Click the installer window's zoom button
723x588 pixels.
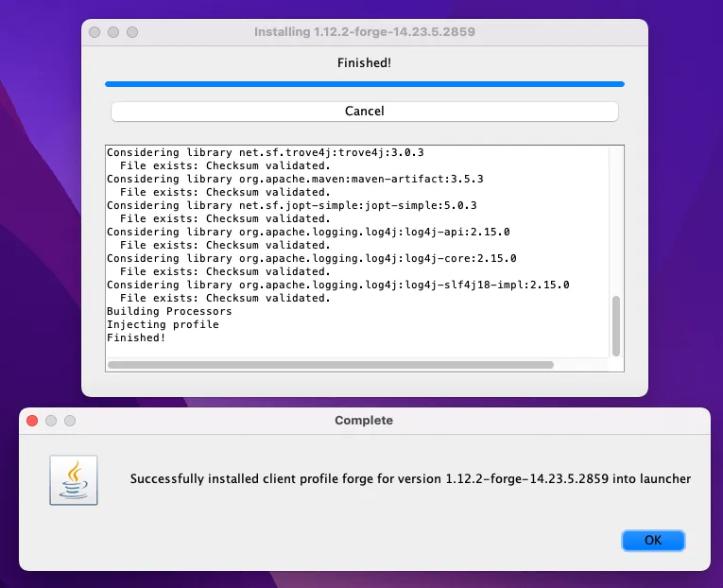132,32
